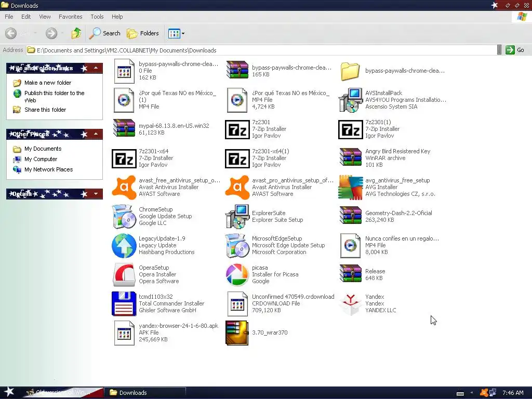Select the first ¿Por qué Texas NO es México_ (1) file
532x399 pixels.
124,100
